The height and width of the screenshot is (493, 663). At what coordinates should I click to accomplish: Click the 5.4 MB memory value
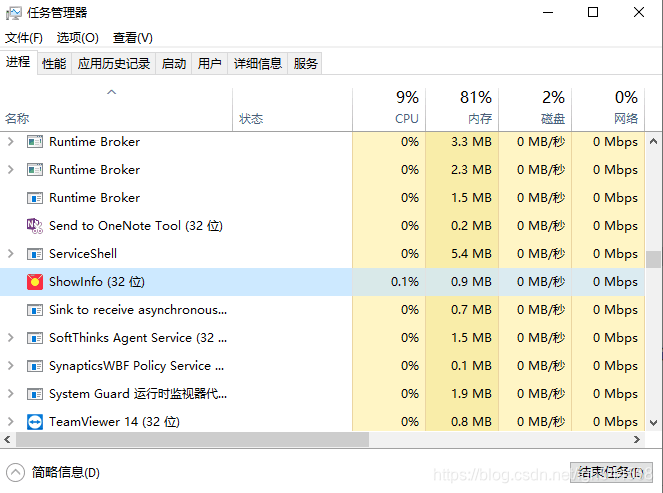click(x=471, y=254)
